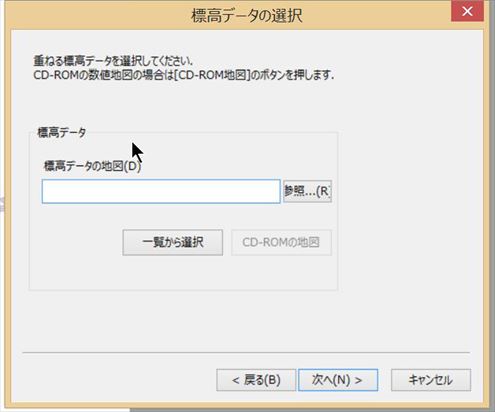
Task: Click the 参照...(R) browse button
Action: coord(307,191)
